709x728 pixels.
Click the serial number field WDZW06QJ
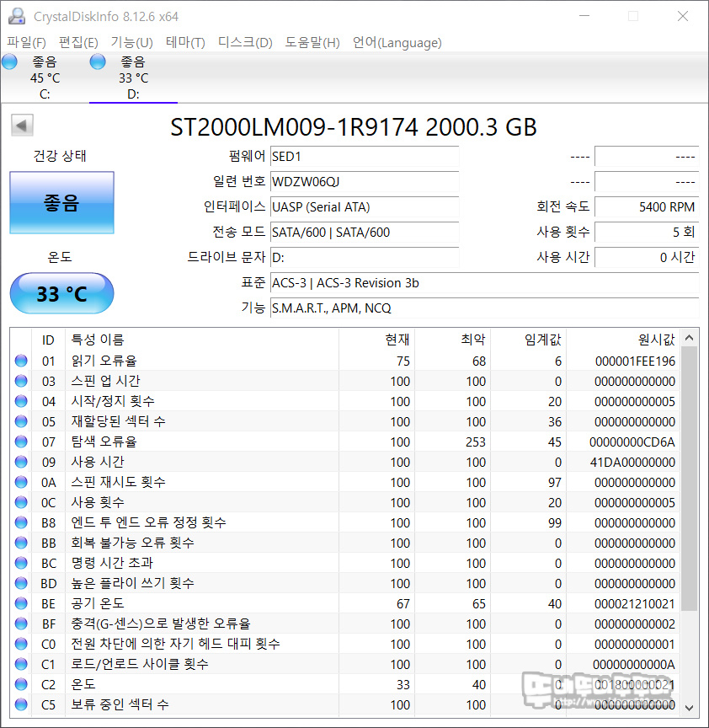click(x=365, y=181)
